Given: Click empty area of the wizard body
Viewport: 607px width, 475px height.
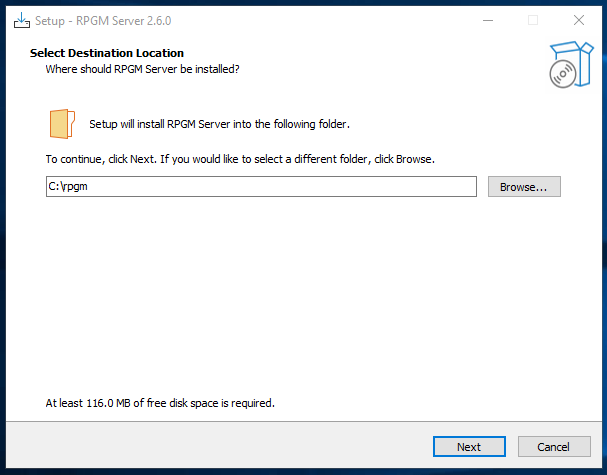Looking at the screenshot, I should [300, 300].
